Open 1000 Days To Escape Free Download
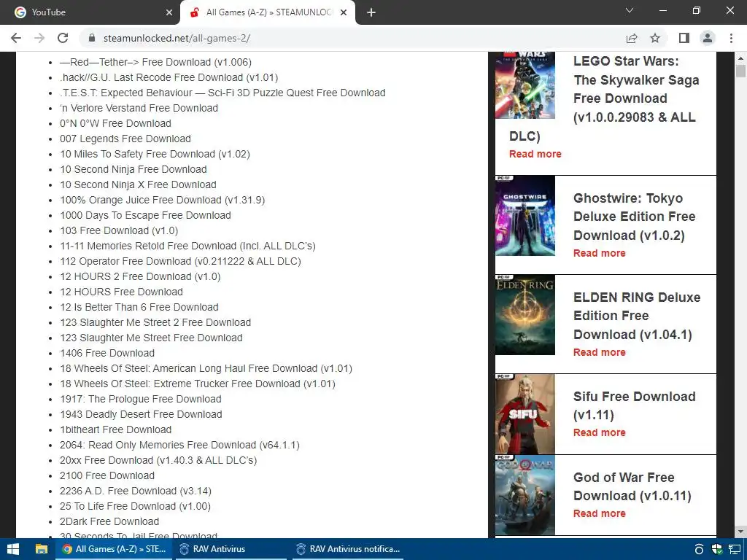The image size is (747, 560). point(145,215)
